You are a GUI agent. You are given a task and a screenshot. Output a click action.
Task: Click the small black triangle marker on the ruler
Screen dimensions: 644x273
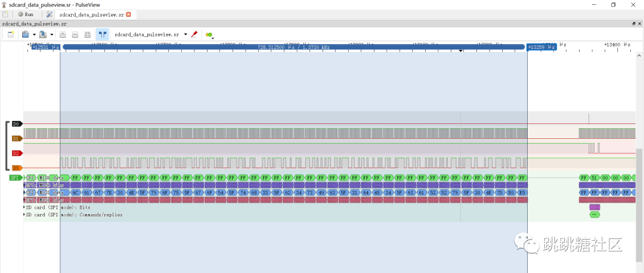click(x=461, y=51)
